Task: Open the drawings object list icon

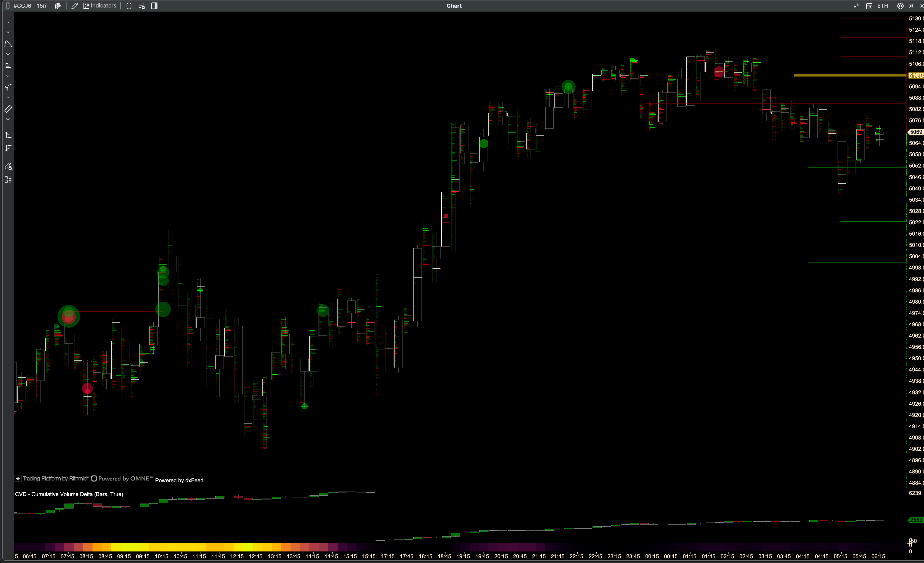Action: [8, 180]
